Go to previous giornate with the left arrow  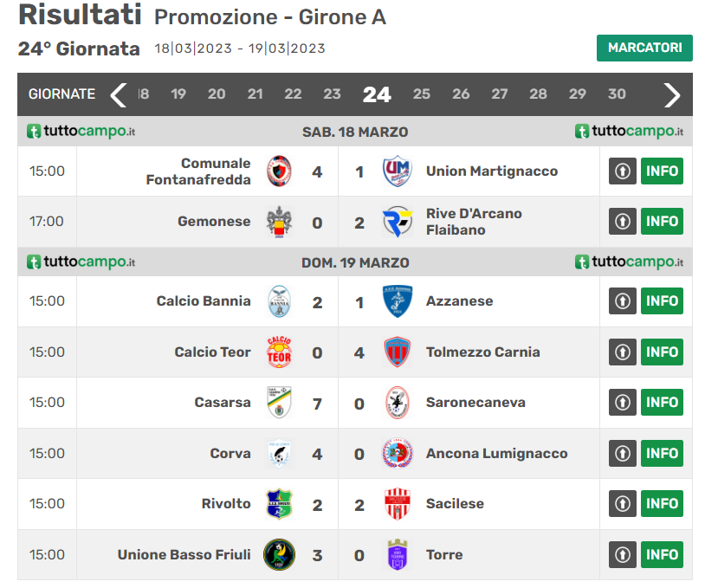[x=119, y=94]
